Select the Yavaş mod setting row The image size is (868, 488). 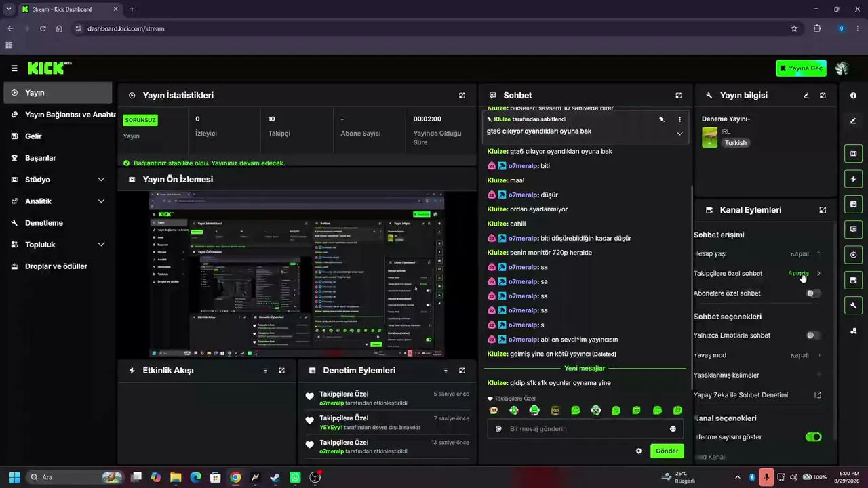point(757,356)
